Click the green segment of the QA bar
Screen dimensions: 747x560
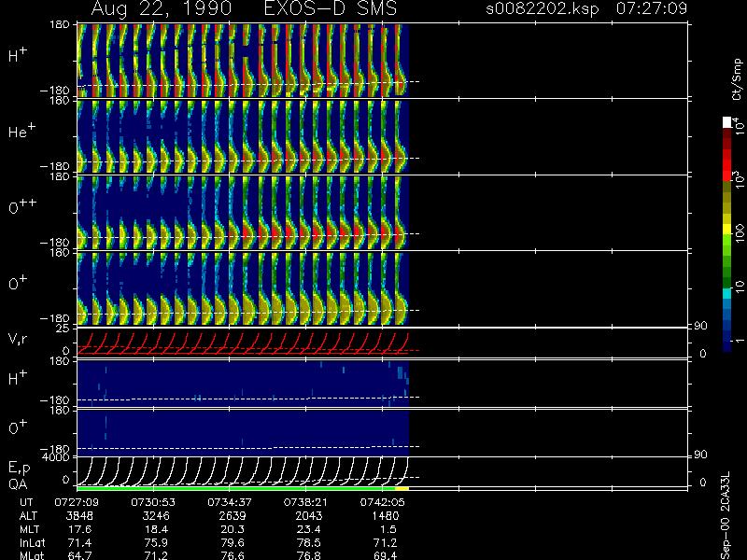(236, 488)
